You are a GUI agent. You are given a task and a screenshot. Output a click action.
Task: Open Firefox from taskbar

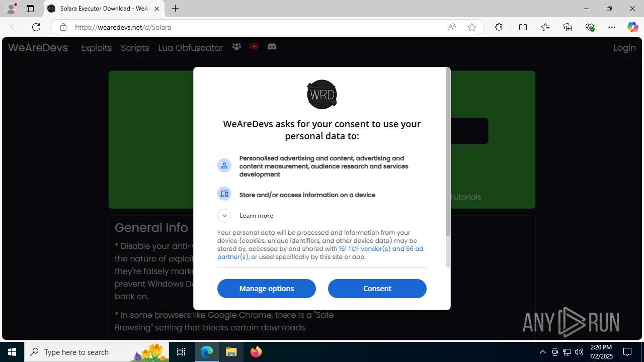click(256, 352)
